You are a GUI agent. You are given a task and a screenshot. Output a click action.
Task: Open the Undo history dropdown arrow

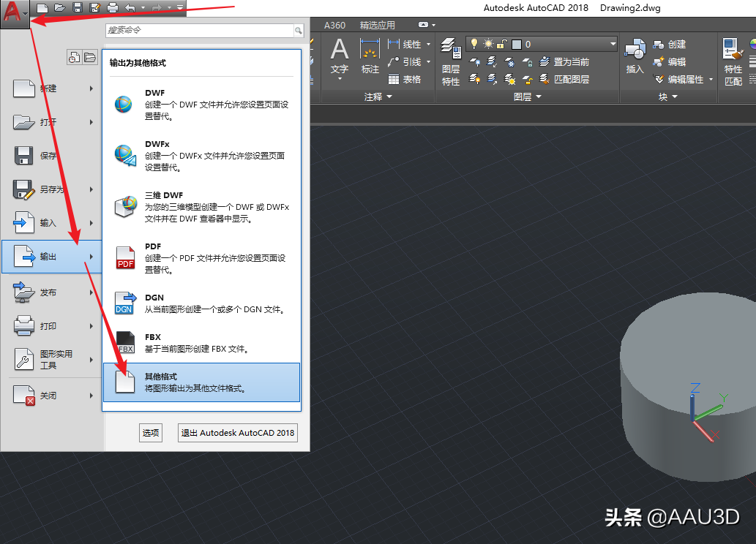click(x=143, y=8)
